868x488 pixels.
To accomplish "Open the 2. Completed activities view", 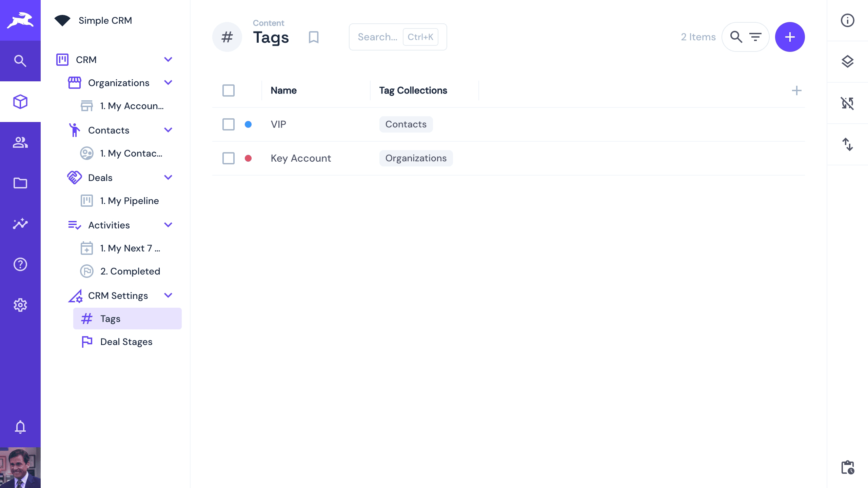I will pos(130,271).
